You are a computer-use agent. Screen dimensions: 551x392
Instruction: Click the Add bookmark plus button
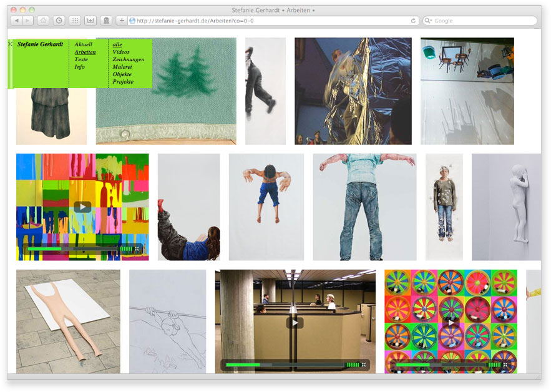122,21
